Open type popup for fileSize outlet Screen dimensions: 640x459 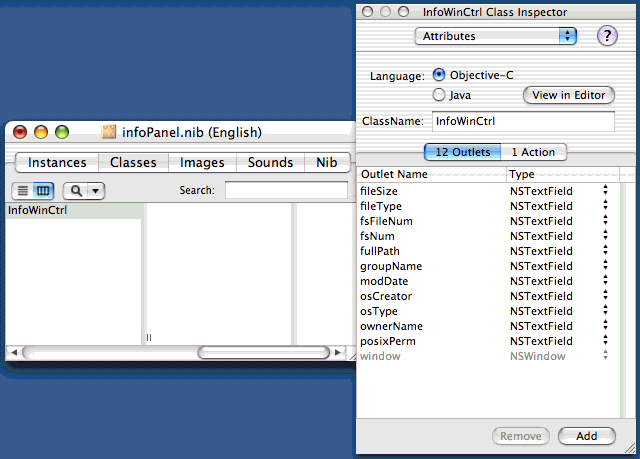[x=605, y=191]
